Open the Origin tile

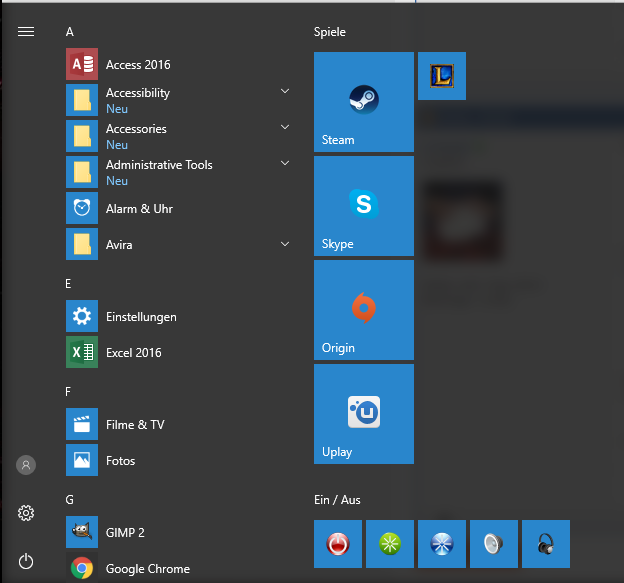pyautogui.click(x=364, y=310)
